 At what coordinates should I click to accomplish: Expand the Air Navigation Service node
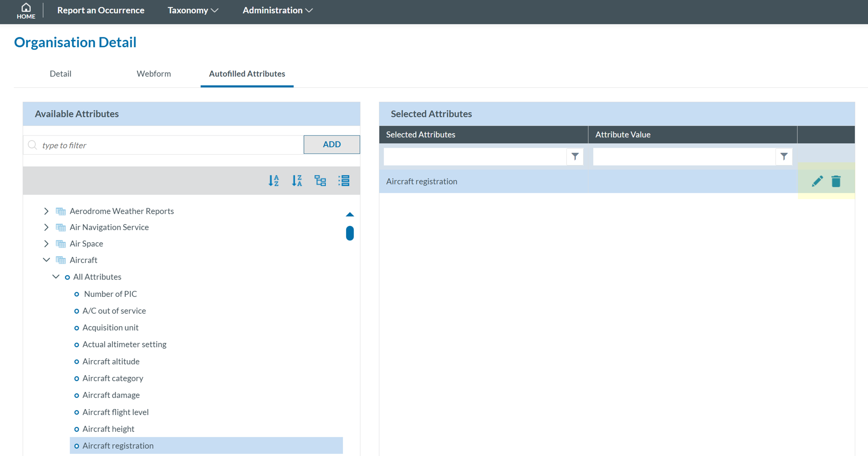46,227
